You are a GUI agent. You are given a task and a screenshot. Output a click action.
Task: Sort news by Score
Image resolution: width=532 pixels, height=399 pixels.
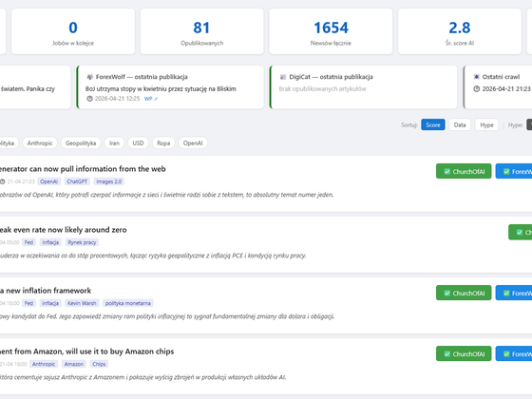click(x=432, y=124)
